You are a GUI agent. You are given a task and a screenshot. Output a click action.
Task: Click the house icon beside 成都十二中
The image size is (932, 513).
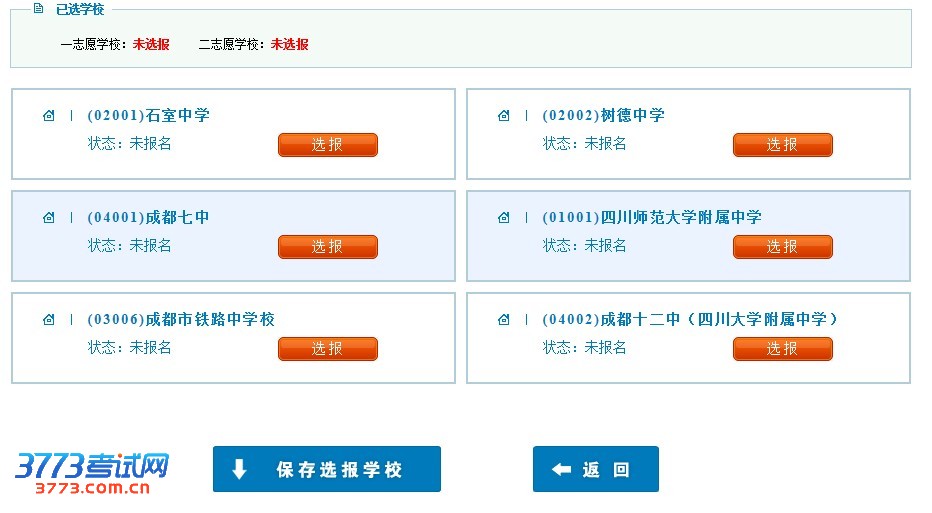(503, 319)
